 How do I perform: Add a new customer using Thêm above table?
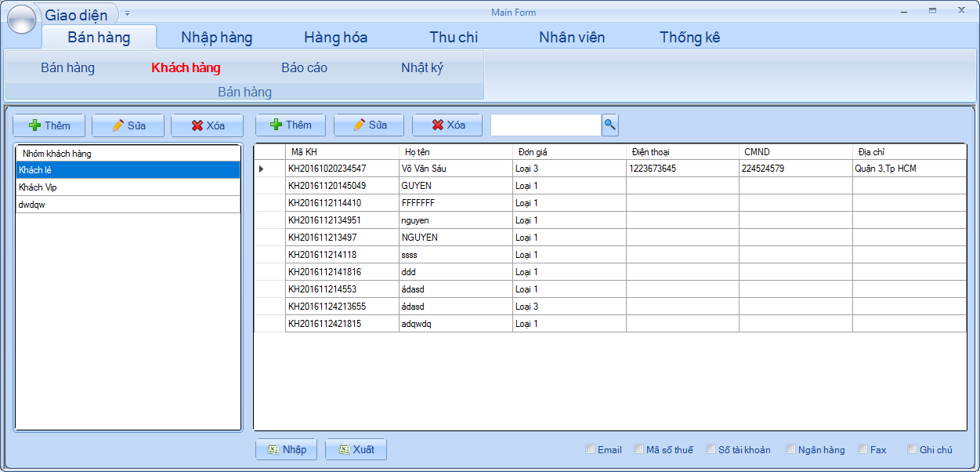[x=291, y=125]
